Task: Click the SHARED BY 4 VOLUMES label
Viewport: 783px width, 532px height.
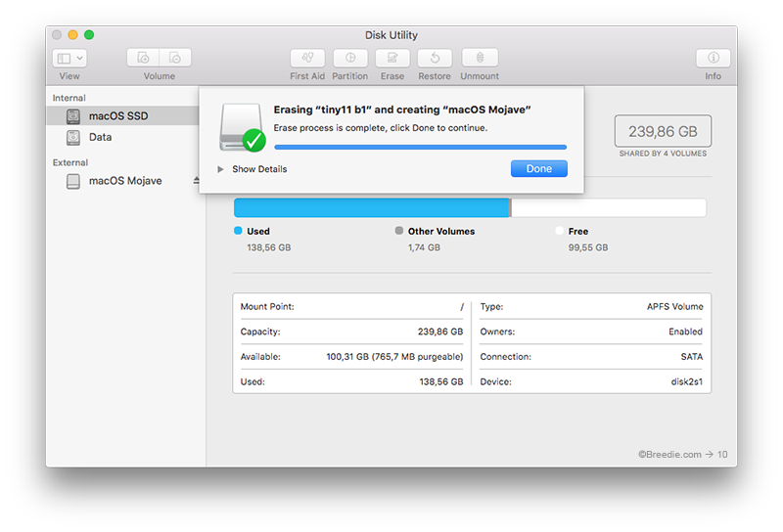Action: [x=663, y=154]
